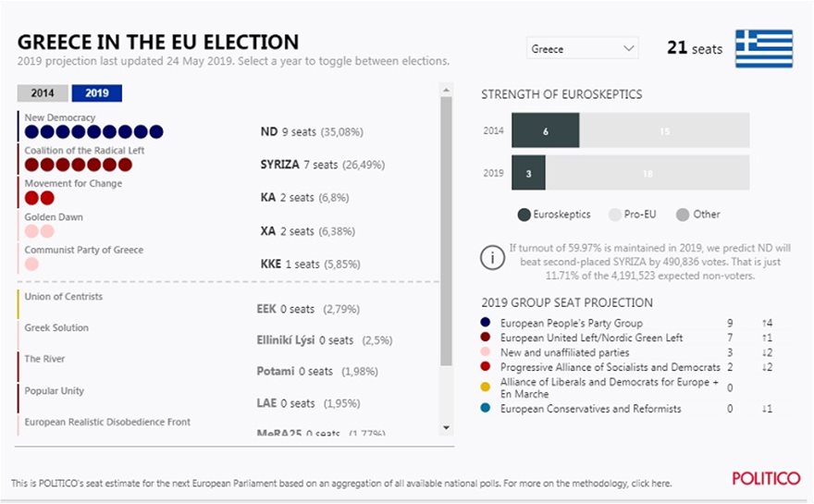Click the European People's Party Group dot
Image resolution: width=814 pixels, height=504 pixels.
point(487,324)
